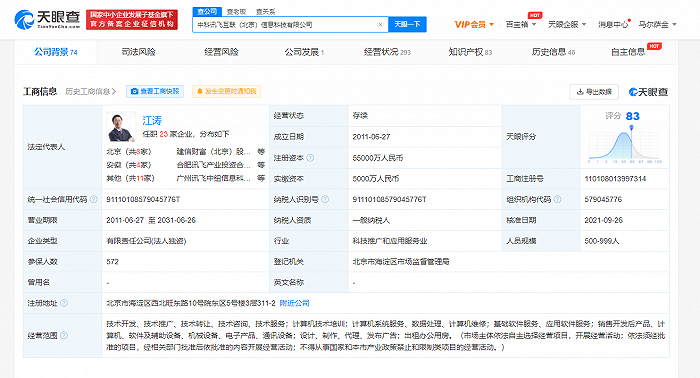The width and height of the screenshot is (700, 378).
Task: Click the registered capital 55000万人民币 value
Action: pos(378,158)
